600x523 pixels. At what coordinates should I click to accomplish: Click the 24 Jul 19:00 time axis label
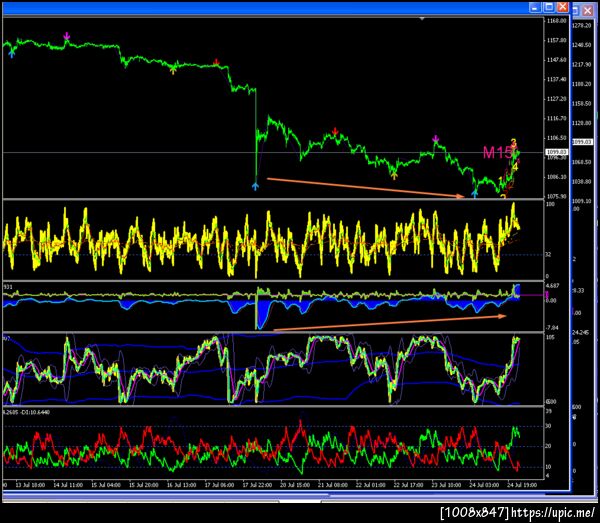(522, 485)
